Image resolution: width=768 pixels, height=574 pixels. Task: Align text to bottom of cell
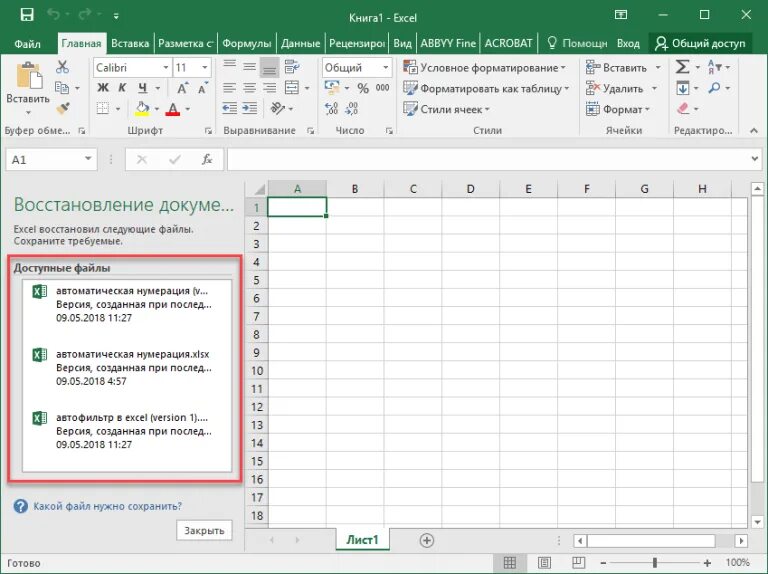click(269, 68)
